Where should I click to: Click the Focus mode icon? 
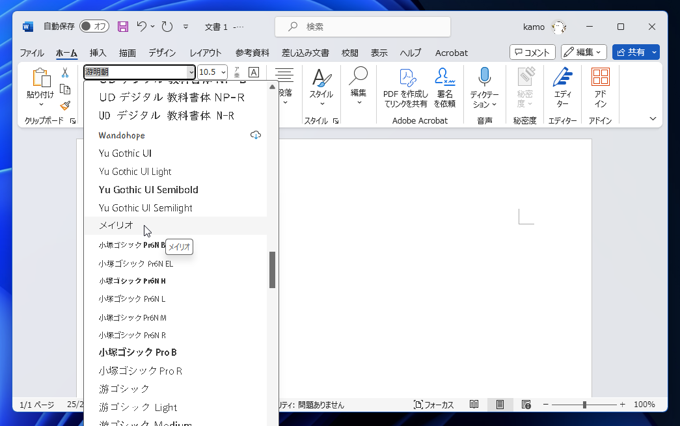[x=418, y=405]
